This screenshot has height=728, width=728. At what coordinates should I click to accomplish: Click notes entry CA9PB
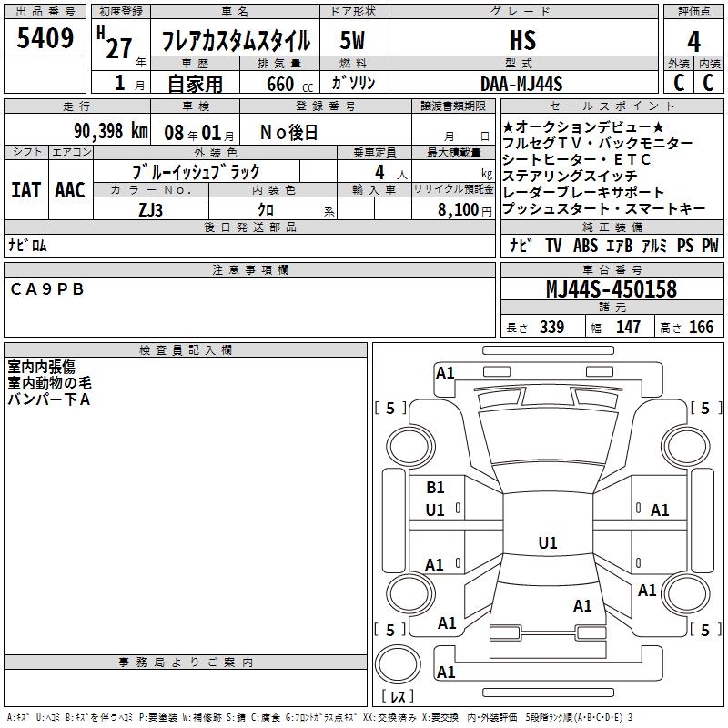(x=47, y=289)
